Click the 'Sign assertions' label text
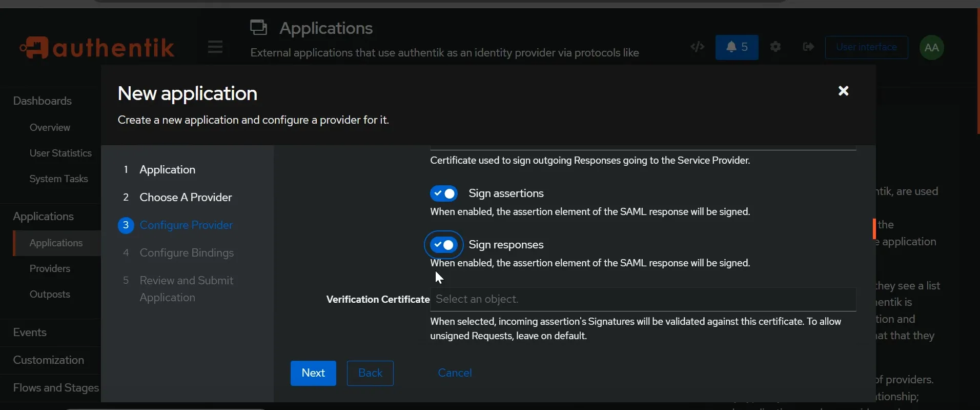Screen dimensions: 980x410 [506, 193]
